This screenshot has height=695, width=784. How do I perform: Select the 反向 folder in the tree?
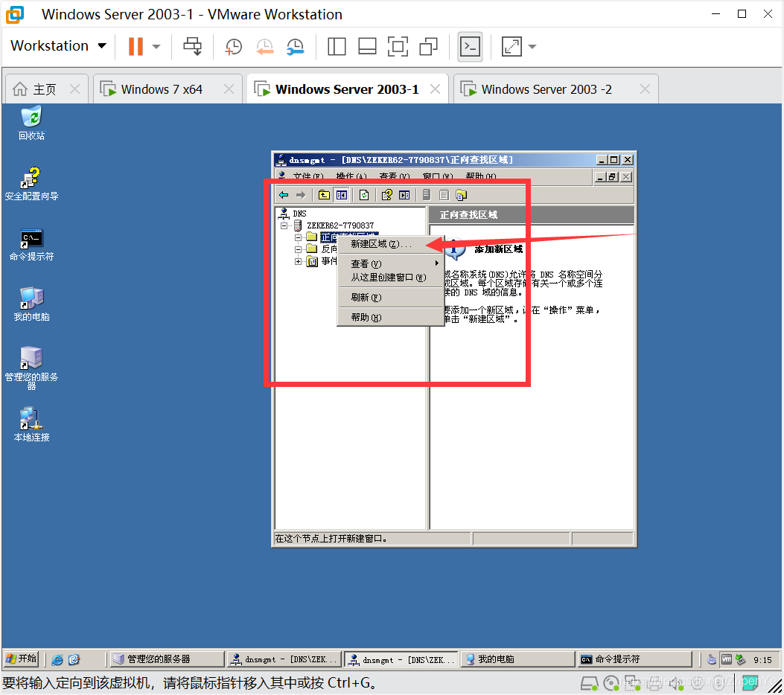[x=329, y=249]
